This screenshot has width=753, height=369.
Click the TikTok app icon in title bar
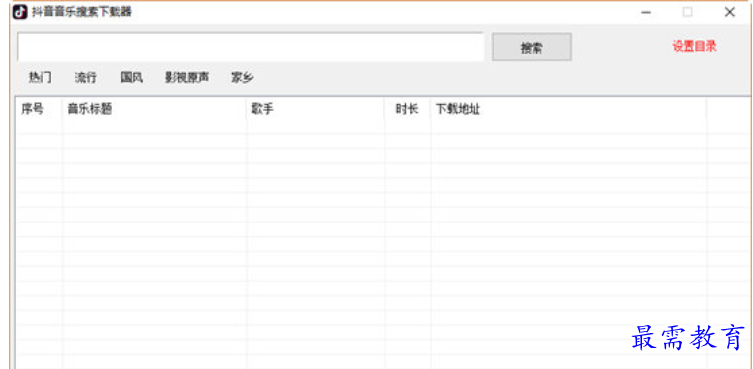pos(20,12)
